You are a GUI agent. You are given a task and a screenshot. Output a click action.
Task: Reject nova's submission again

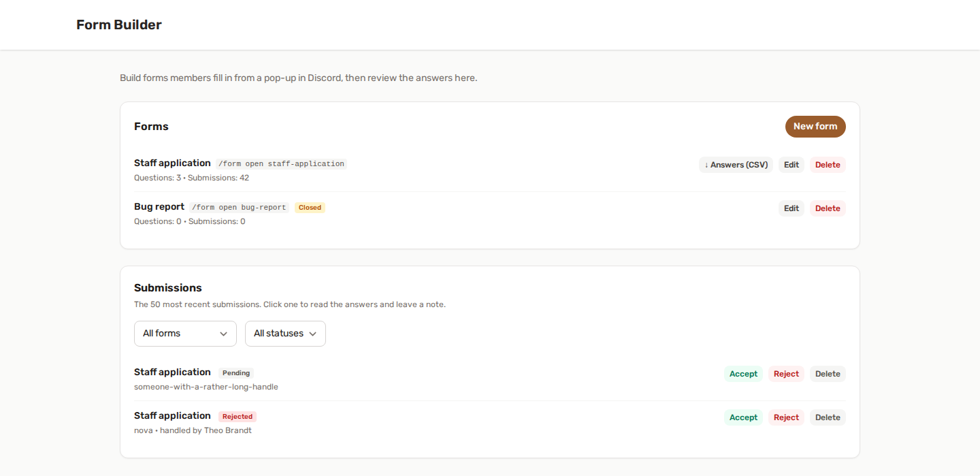click(x=786, y=417)
